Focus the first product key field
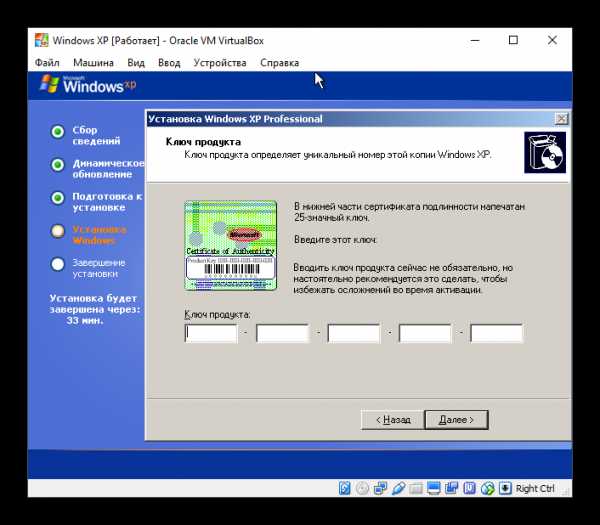Screen dimensions: 600x525 point(211,334)
